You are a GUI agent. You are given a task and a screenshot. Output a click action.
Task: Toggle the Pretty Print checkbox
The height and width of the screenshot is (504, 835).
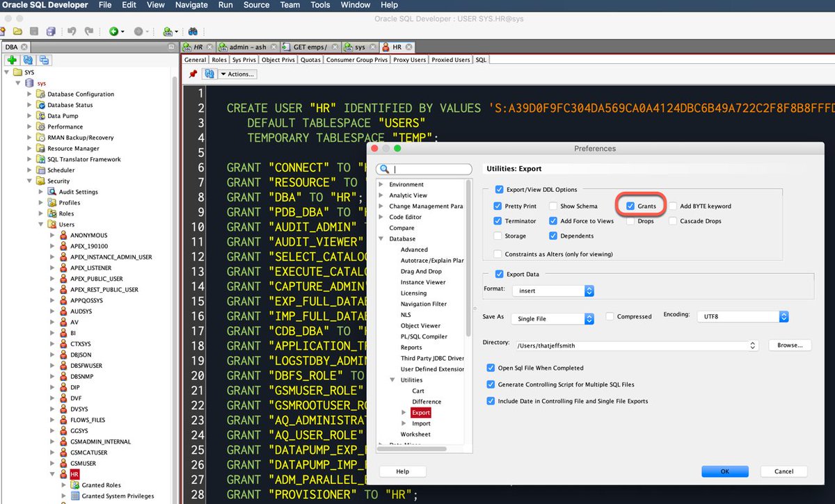[498, 206]
